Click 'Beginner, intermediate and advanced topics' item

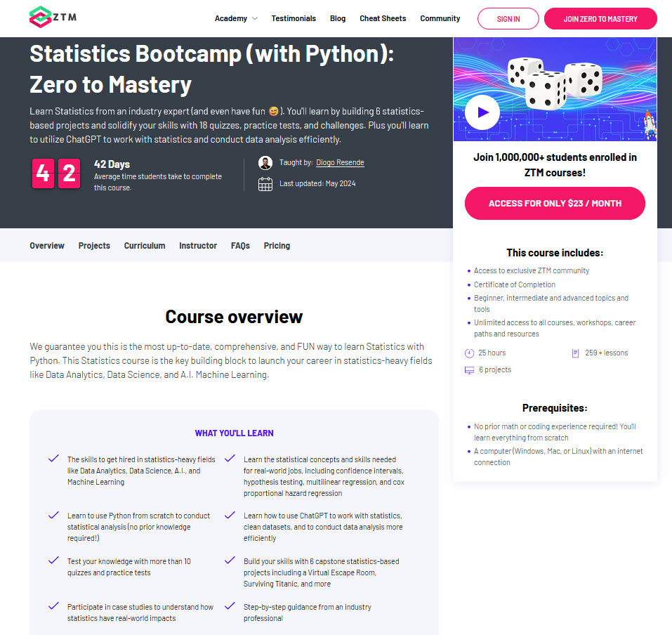click(551, 303)
